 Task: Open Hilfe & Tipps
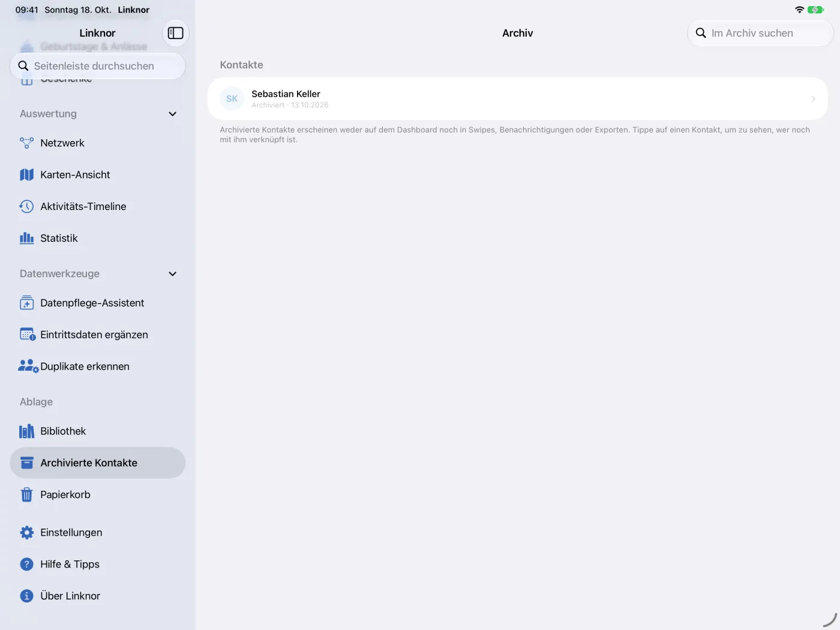coord(98,564)
